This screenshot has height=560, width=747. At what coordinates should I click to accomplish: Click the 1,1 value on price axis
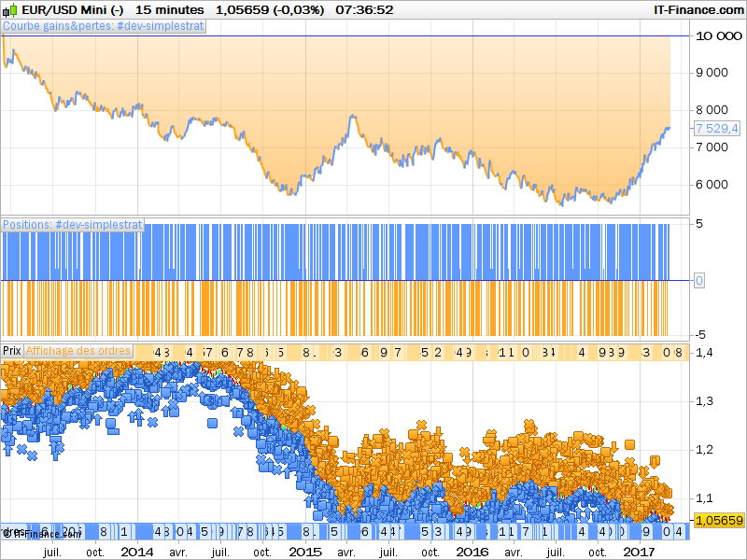(704, 498)
